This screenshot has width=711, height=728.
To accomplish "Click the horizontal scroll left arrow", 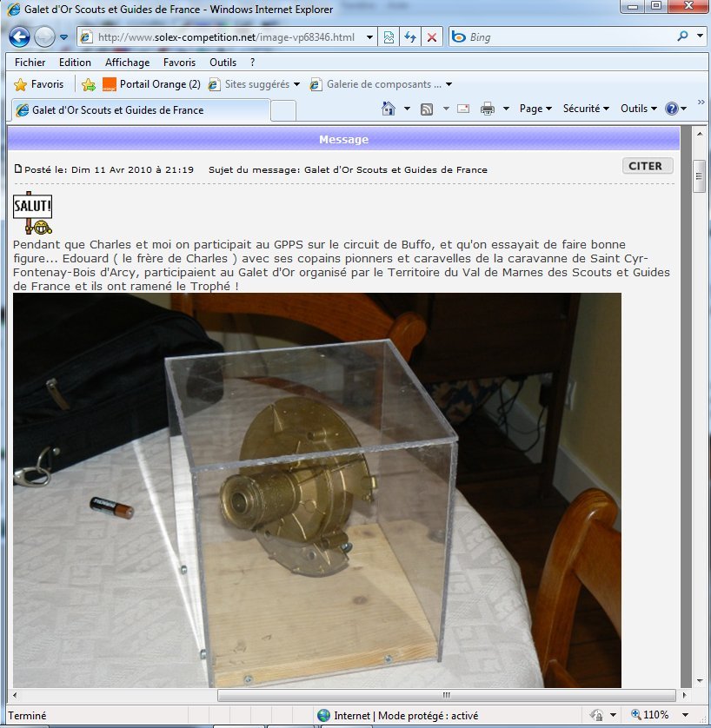I will pyautogui.click(x=15, y=695).
